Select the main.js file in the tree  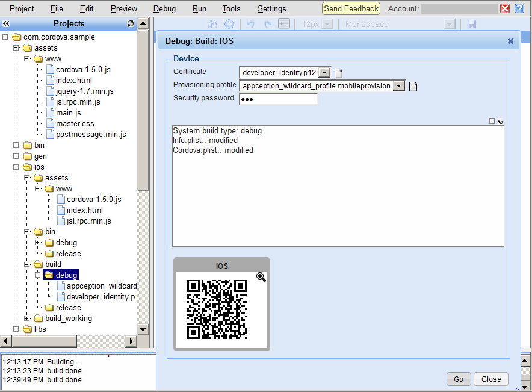[69, 113]
